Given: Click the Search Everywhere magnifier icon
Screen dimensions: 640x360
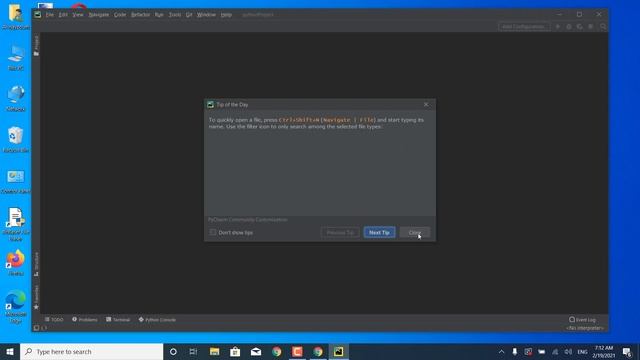Looking at the screenshot, I should (x=603, y=27).
